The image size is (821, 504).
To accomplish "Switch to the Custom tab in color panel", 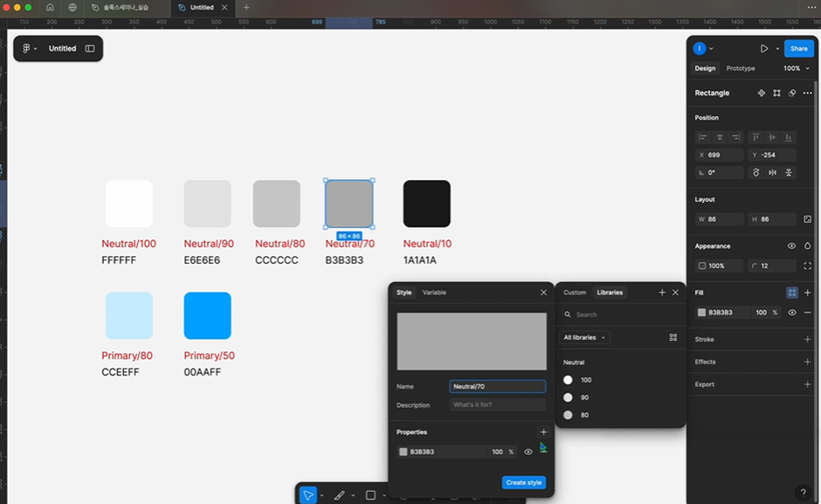I will (x=575, y=293).
